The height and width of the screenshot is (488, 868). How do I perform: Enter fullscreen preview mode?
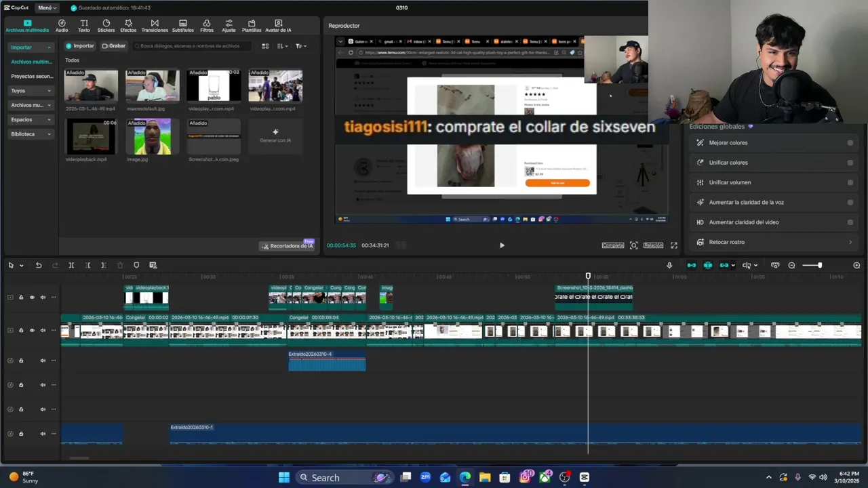[674, 245]
